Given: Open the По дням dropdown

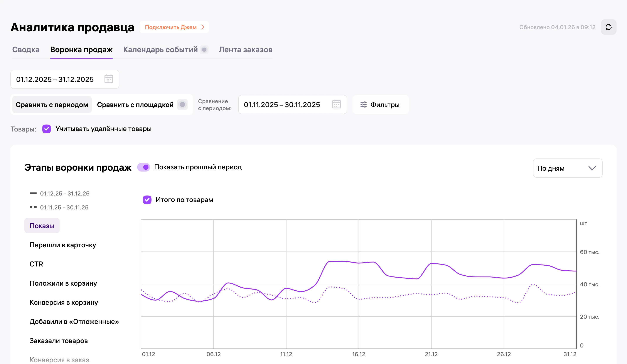Looking at the screenshot, I should tap(568, 168).
